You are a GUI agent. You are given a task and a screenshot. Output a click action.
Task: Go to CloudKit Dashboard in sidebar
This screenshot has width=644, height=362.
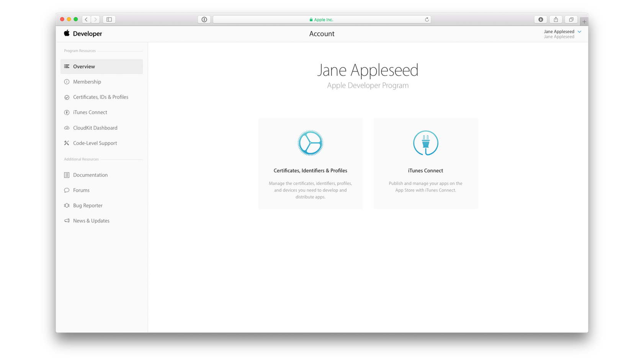click(95, 128)
